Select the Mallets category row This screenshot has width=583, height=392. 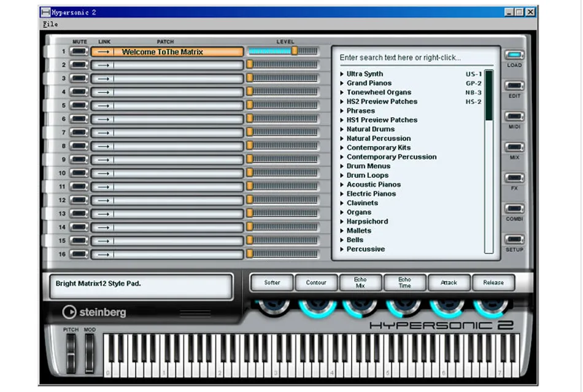point(411,231)
